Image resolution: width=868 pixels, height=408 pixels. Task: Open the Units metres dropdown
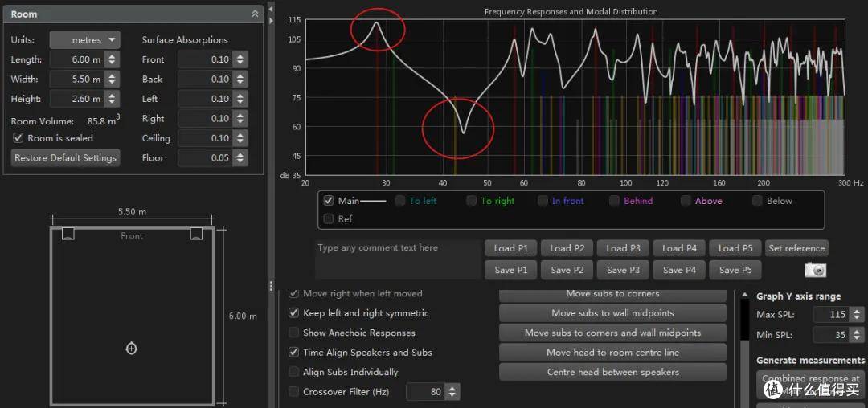pyautogui.click(x=84, y=40)
